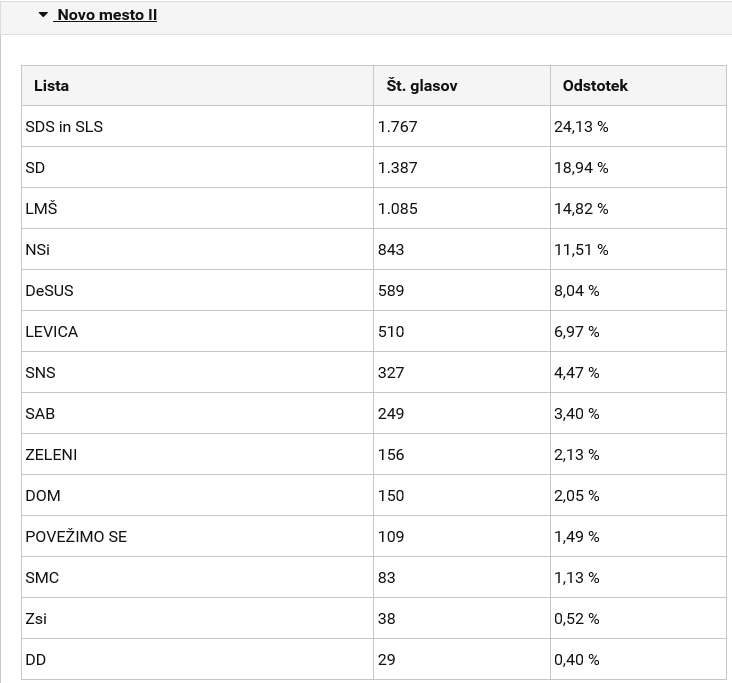Select the Št. glasov column header
The width and height of the screenshot is (732, 683).
coord(422,86)
